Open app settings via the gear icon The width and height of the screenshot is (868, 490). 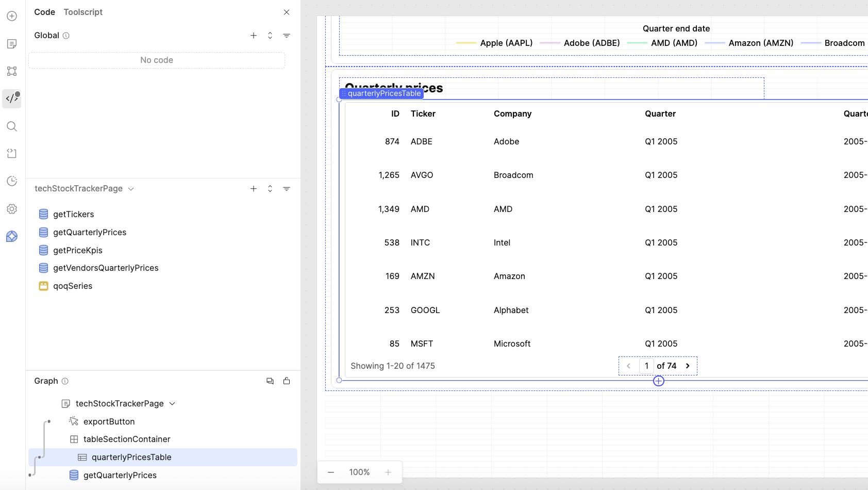[12, 209]
